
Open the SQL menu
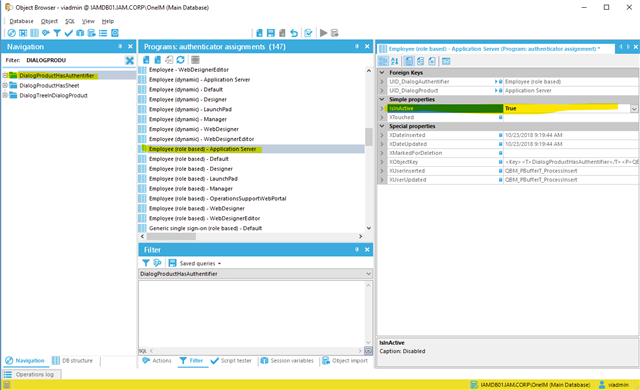[70, 21]
